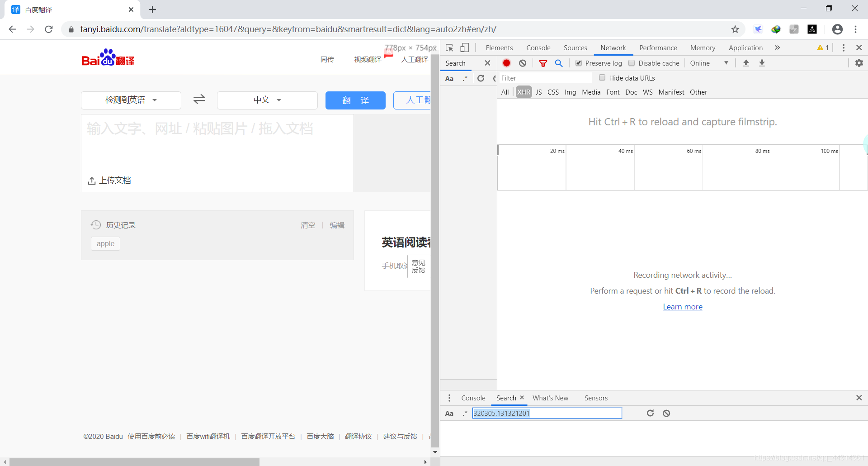The image size is (868, 466).
Task: Check Hide data URLs
Action: pos(602,78)
